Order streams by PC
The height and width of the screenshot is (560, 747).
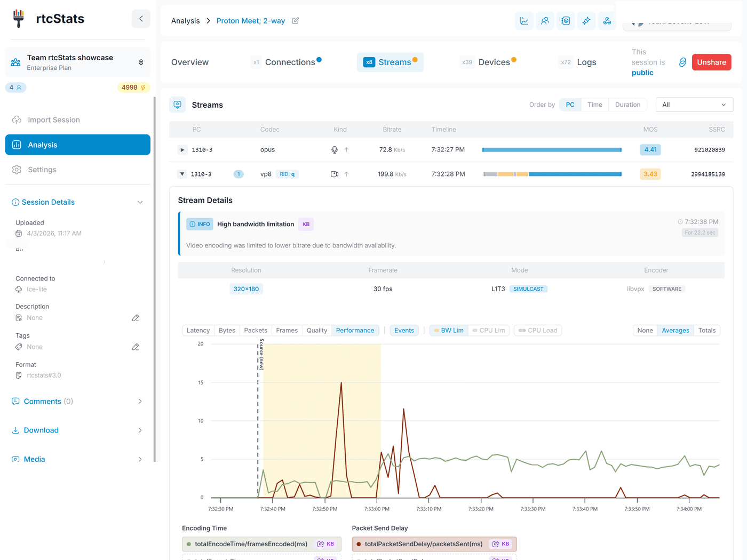click(570, 105)
